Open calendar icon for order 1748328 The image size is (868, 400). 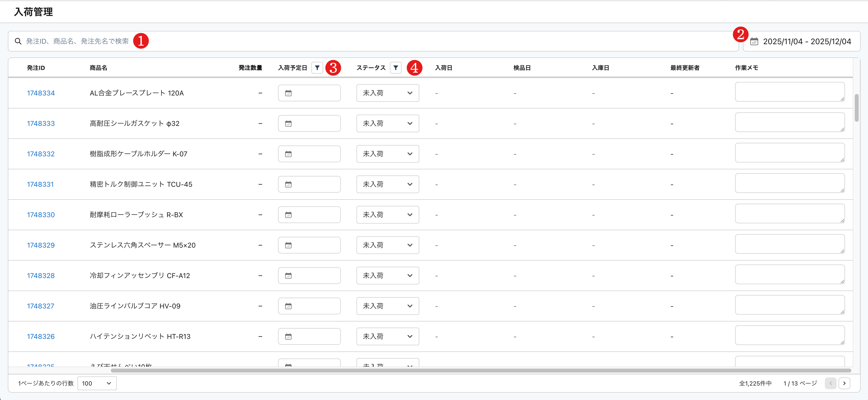[288, 276]
